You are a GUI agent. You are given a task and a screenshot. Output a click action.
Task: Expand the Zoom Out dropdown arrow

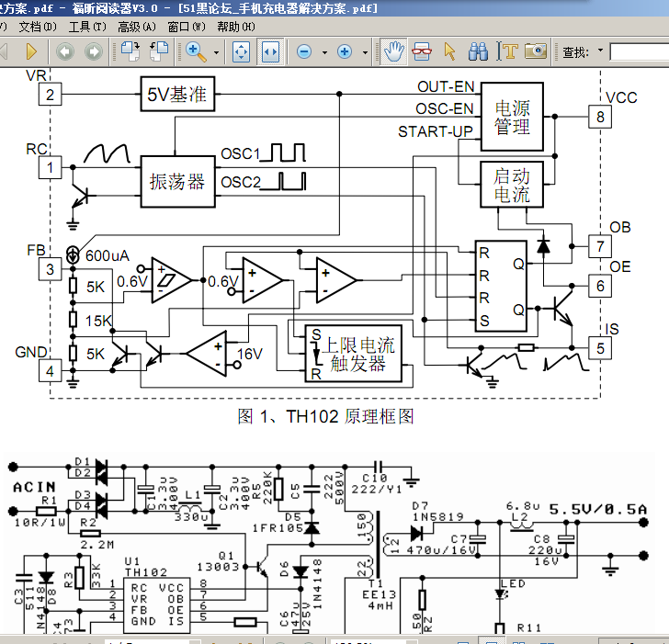(324, 52)
